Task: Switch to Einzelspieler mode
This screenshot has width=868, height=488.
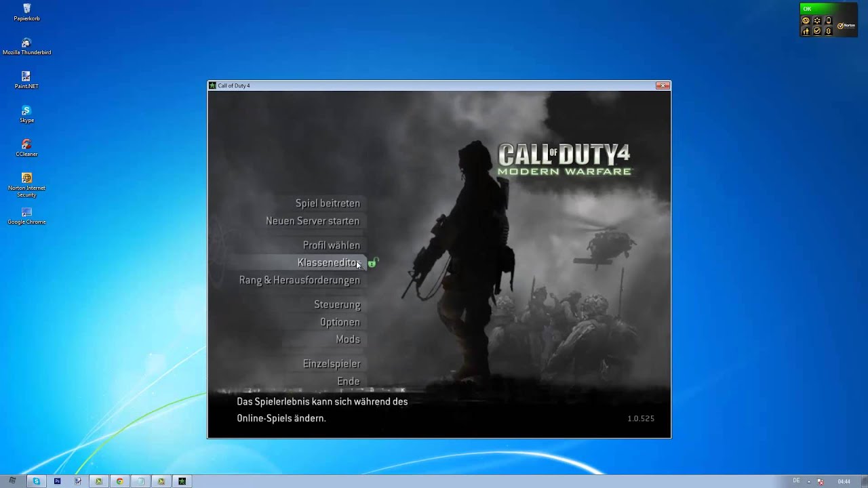Action: [x=332, y=364]
